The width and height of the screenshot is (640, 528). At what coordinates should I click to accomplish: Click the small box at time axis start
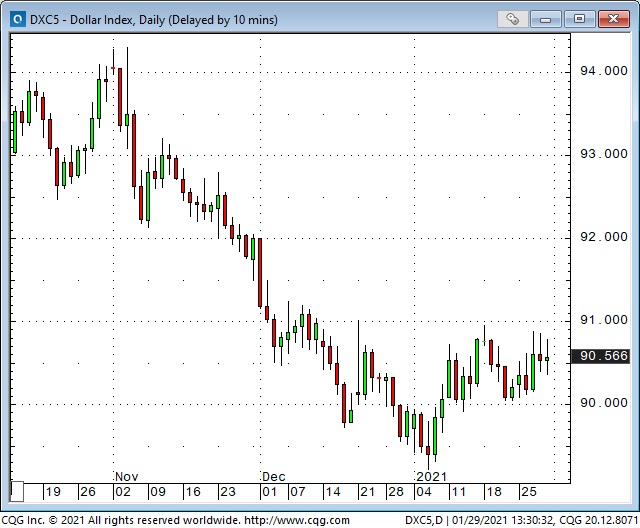pos(17,492)
